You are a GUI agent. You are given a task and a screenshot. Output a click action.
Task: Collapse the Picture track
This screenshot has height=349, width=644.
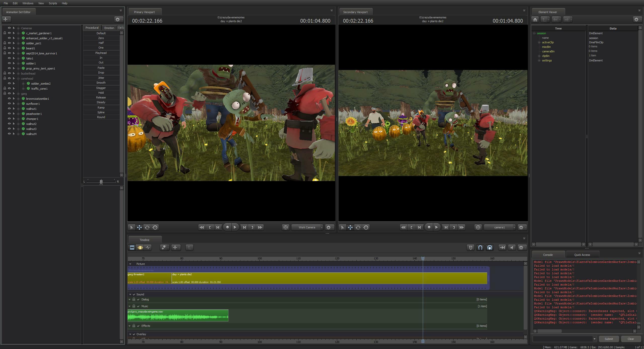130,264
